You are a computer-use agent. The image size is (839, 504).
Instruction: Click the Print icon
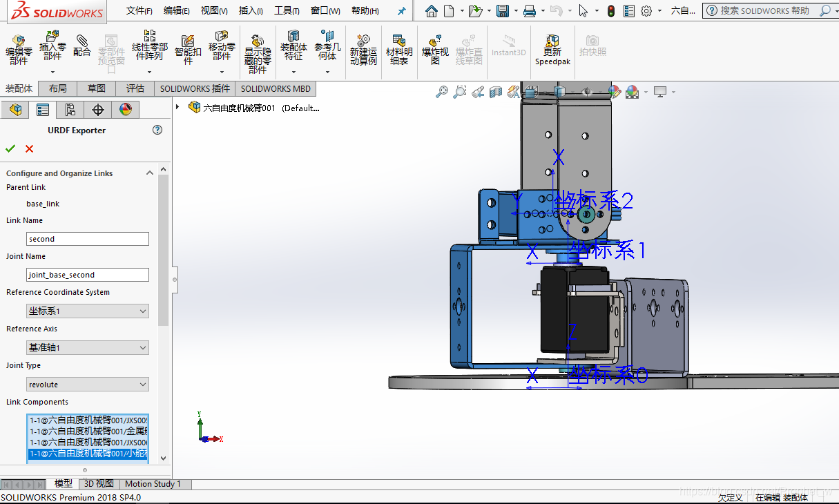530,10
